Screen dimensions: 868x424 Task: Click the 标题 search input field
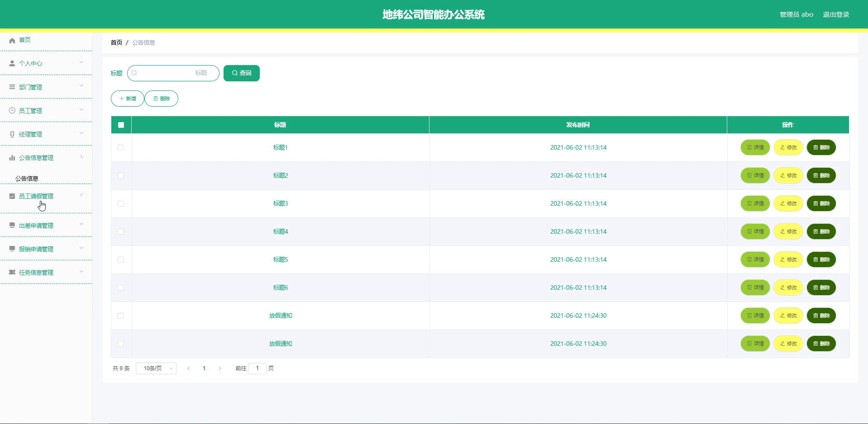coord(173,73)
